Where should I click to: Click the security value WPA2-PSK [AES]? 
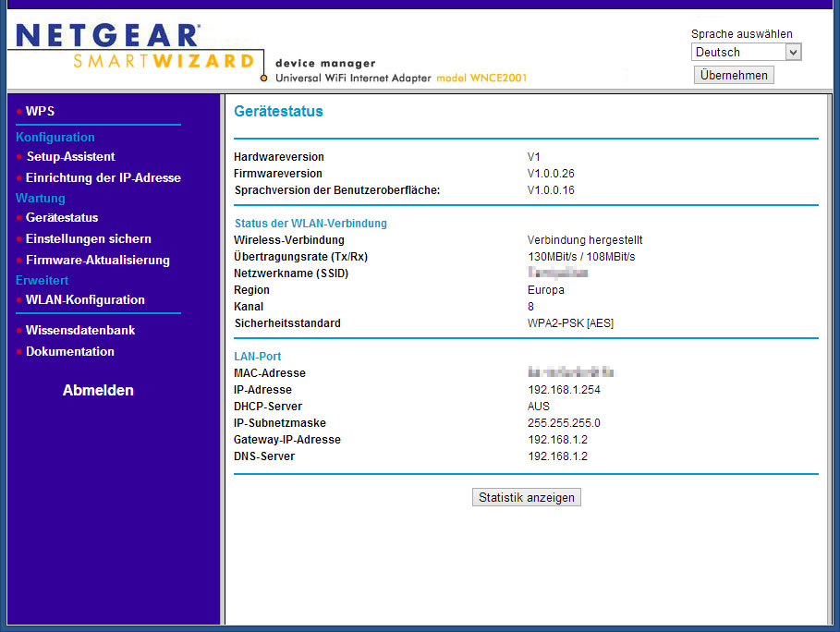click(x=570, y=323)
